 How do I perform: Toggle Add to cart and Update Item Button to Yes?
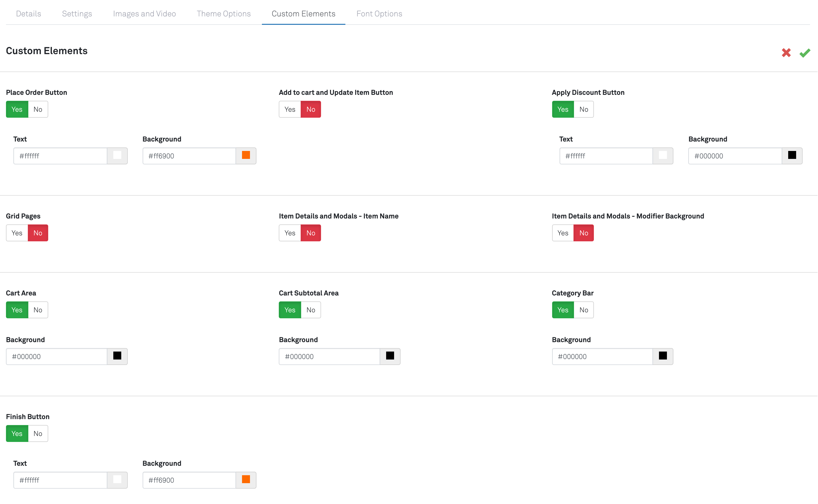coord(290,109)
